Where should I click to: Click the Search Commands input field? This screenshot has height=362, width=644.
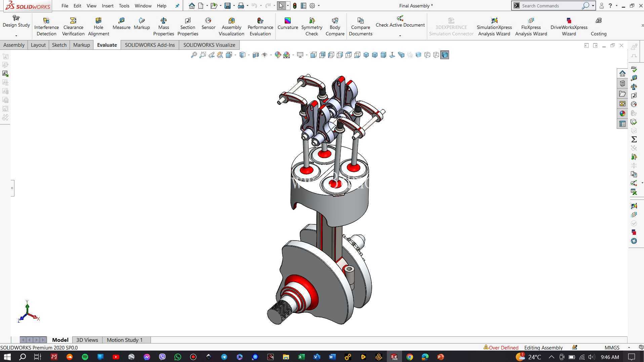pos(551,6)
